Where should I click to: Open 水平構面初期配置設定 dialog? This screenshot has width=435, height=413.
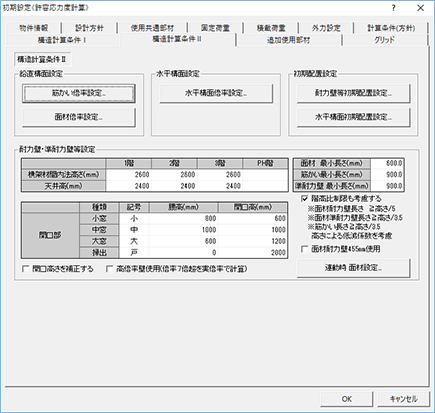point(353,117)
